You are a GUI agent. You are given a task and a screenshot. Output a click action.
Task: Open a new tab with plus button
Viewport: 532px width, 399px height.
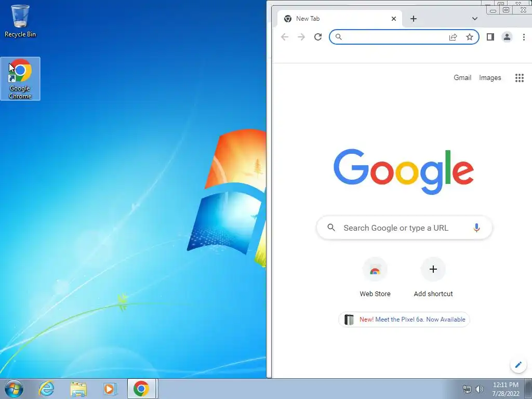click(x=413, y=19)
